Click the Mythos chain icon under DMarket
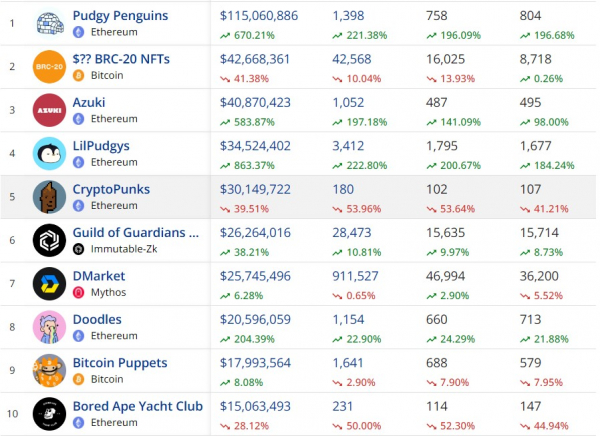Viewport: 600px width, 436px height. pos(78,292)
